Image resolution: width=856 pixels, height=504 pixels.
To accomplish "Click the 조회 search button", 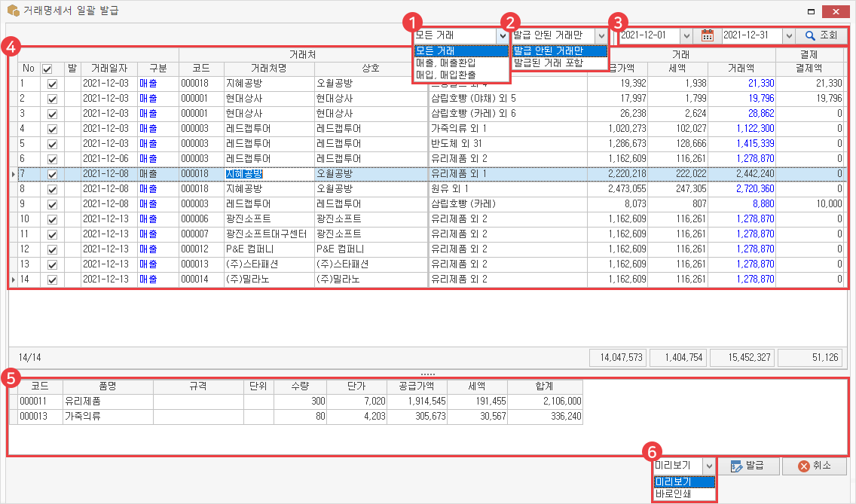I will pos(821,35).
